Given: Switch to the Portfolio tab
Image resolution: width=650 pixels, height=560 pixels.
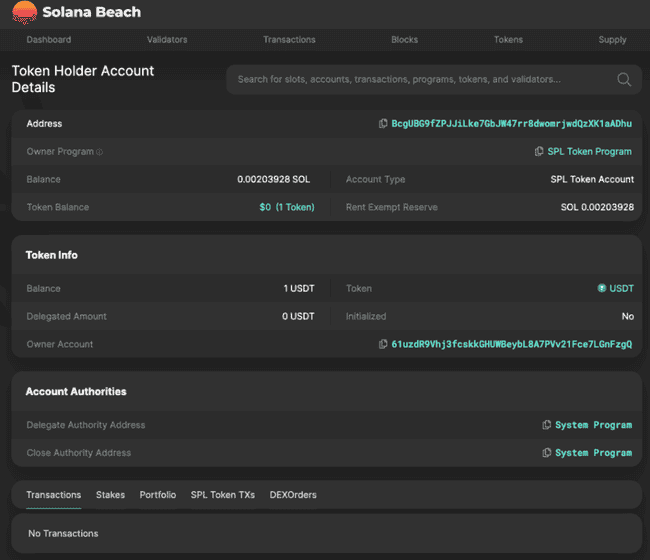Looking at the screenshot, I should [x=158, y=495].
